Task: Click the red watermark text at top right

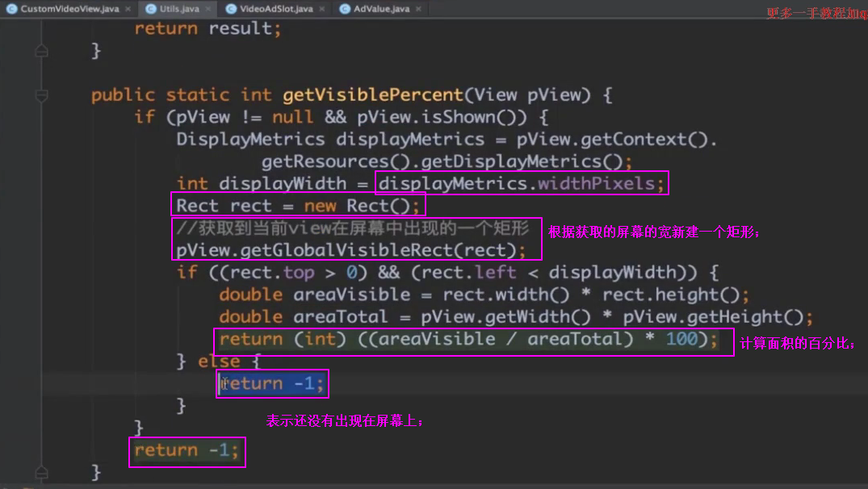Action: [816, 12]
